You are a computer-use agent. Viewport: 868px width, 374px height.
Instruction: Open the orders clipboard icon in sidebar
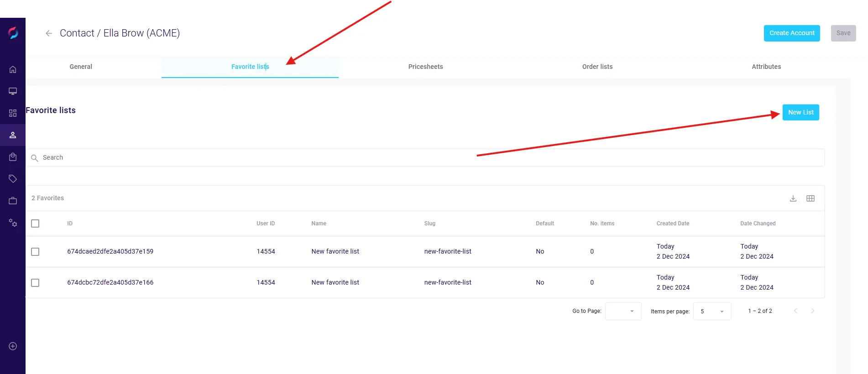click(x=13, y=157)
